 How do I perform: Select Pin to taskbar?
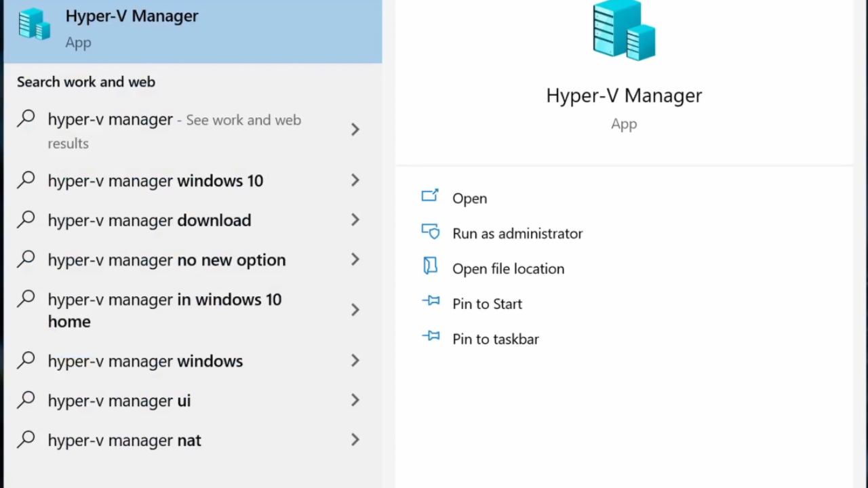[496, 339]
